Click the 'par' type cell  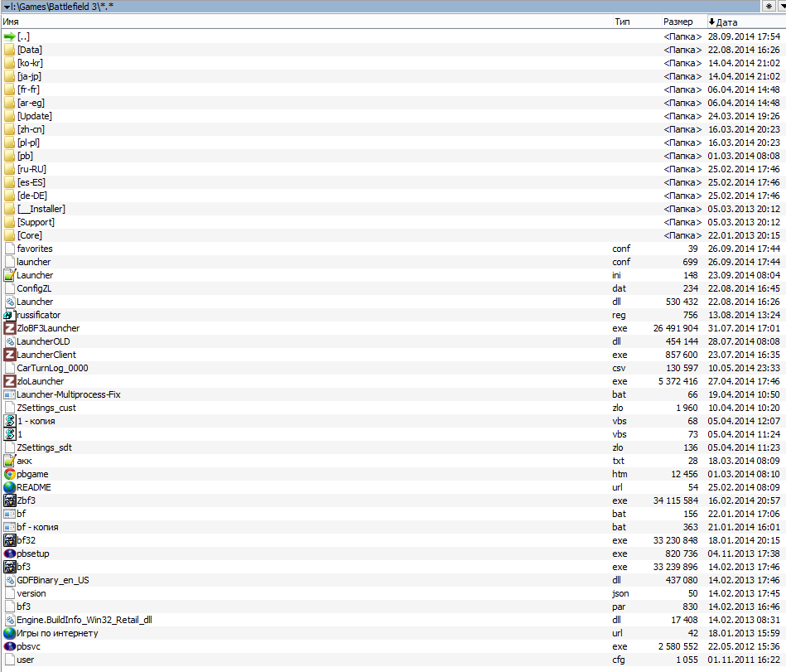pyautogui.click(x=619, y=607)
